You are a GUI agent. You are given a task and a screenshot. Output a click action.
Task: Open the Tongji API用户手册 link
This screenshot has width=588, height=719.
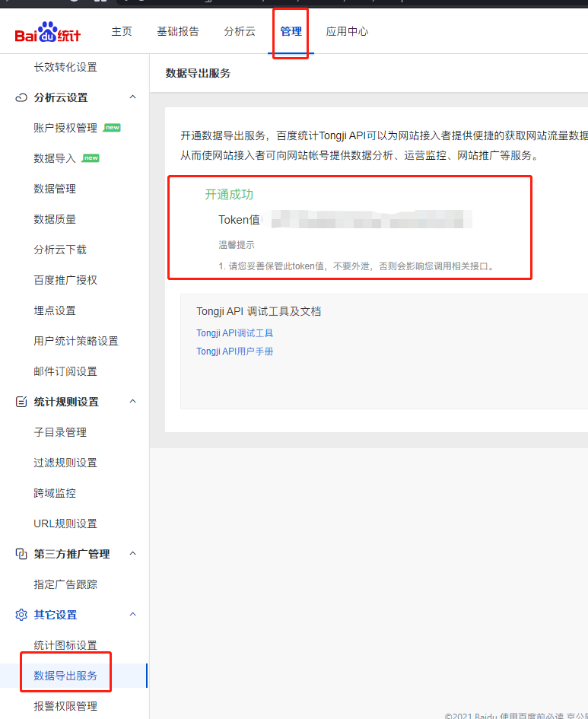tap(234, 352)
